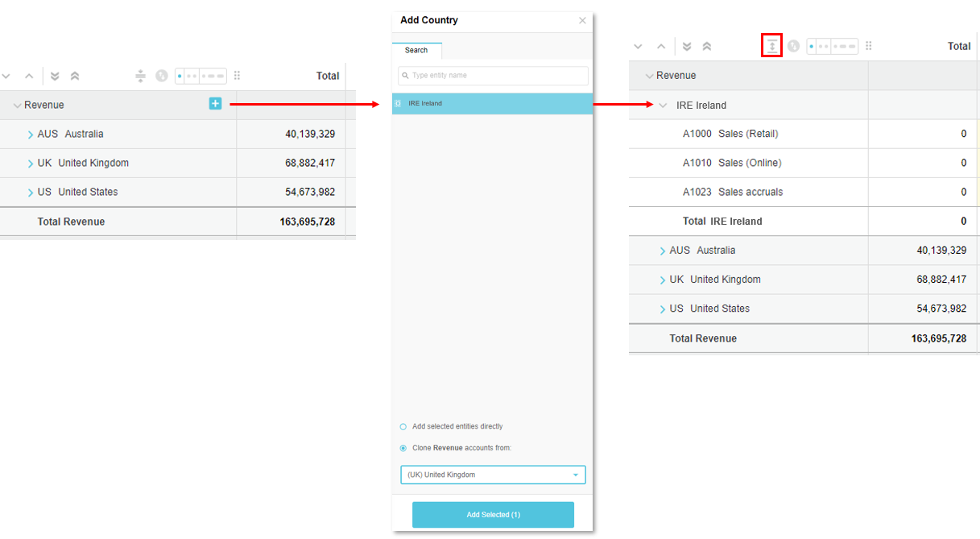Expand US United States in right grid
Screen dimensions: 980x539
(x=663, y=309)
